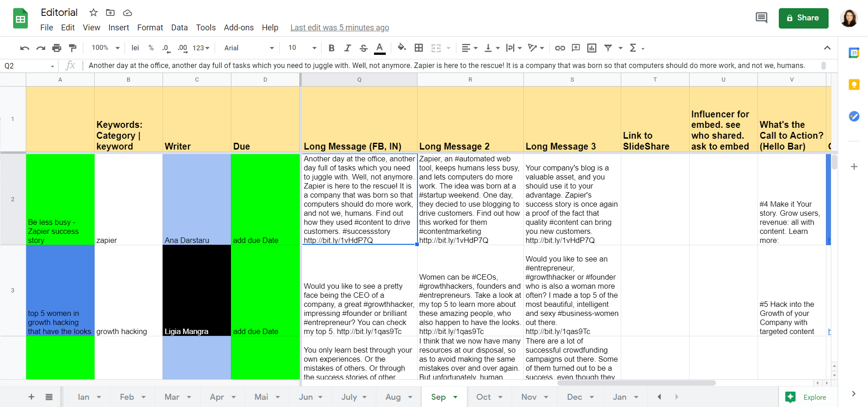The width and height of the screenshot is (868, 407).
Task: Open the Functions sigma menu
Action: 636,48
